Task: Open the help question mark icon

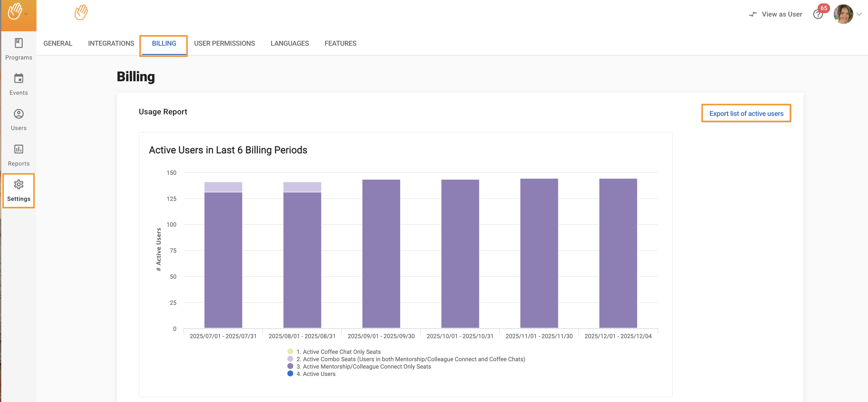Action: click(x=817, y=14)
